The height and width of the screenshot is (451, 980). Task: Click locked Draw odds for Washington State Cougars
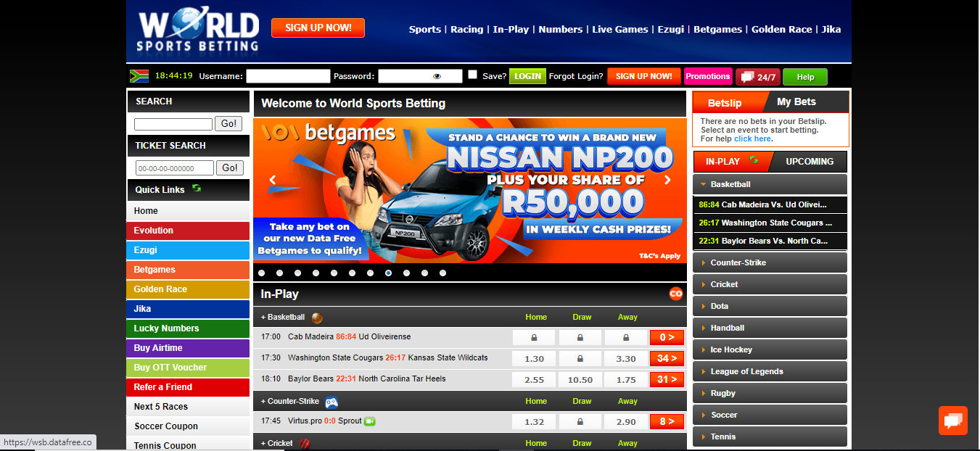click(580, 359)
